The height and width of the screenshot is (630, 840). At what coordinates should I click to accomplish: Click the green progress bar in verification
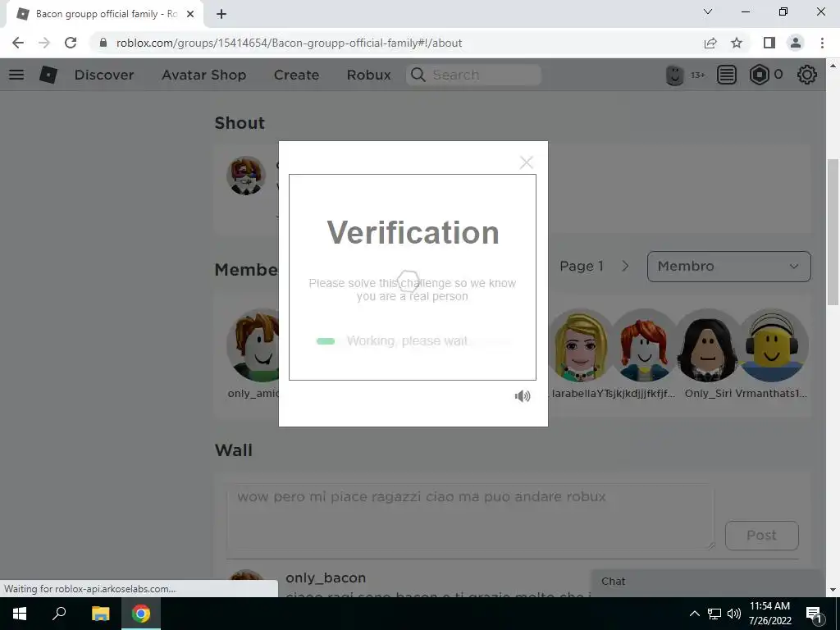coord(326,341)
